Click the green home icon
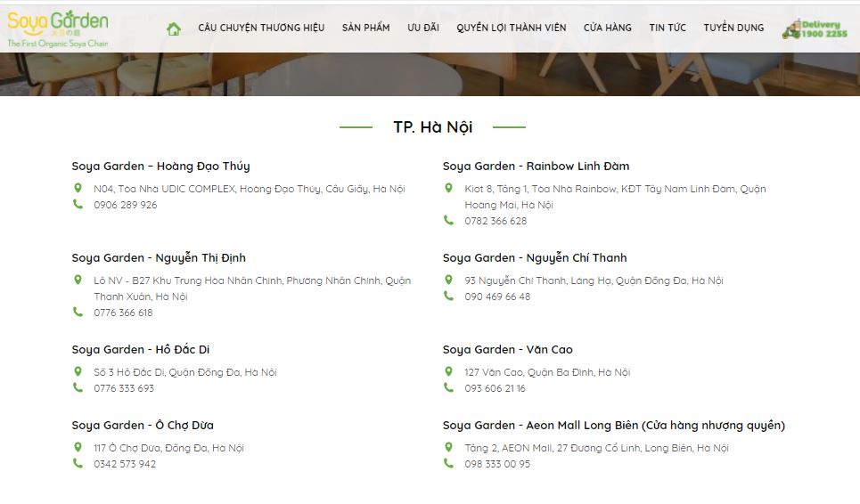 click(x=174, y=28)
